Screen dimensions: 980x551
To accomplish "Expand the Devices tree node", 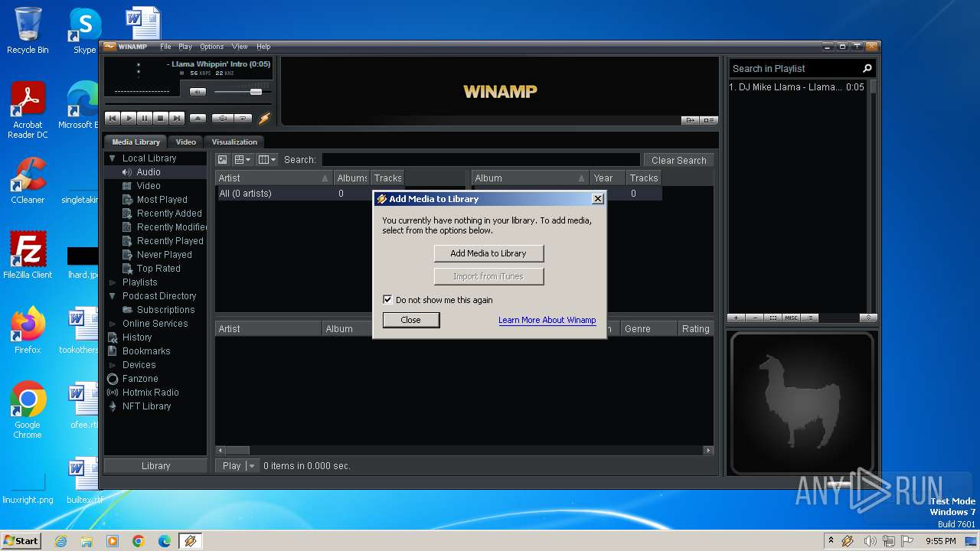I will 113,365.
